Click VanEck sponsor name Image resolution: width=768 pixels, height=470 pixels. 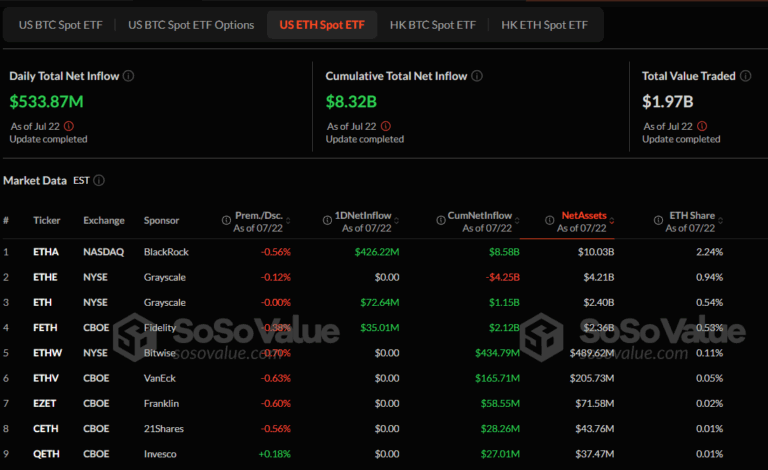pos(160,378)
